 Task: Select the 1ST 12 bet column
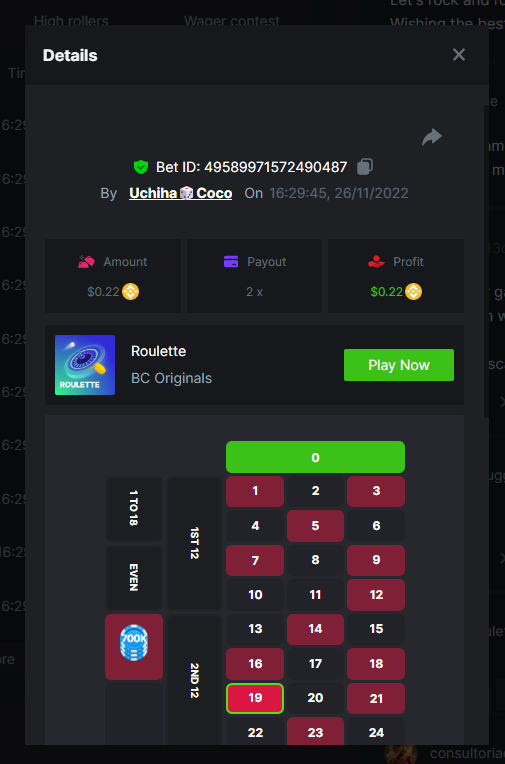[194, 543]
